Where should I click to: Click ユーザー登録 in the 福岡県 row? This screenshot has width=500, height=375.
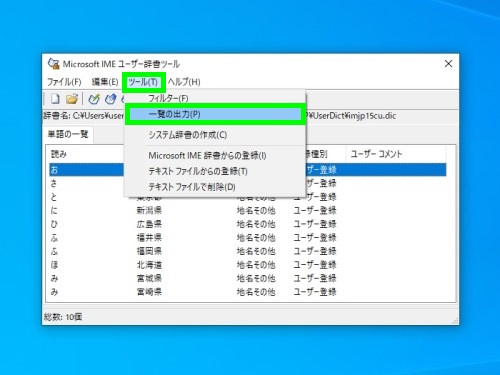click(315, 251)
